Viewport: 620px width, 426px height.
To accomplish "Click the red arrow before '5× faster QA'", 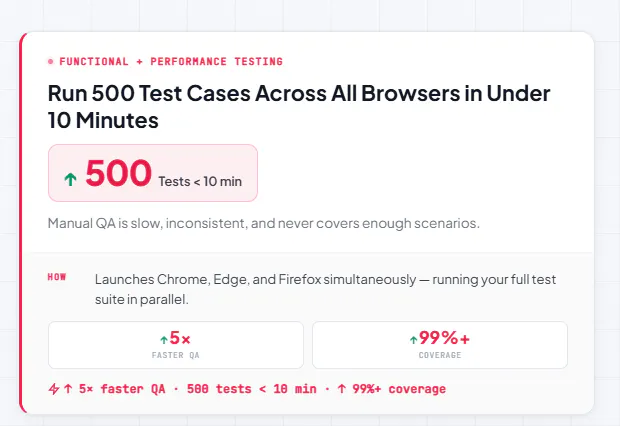I will 68,389.
